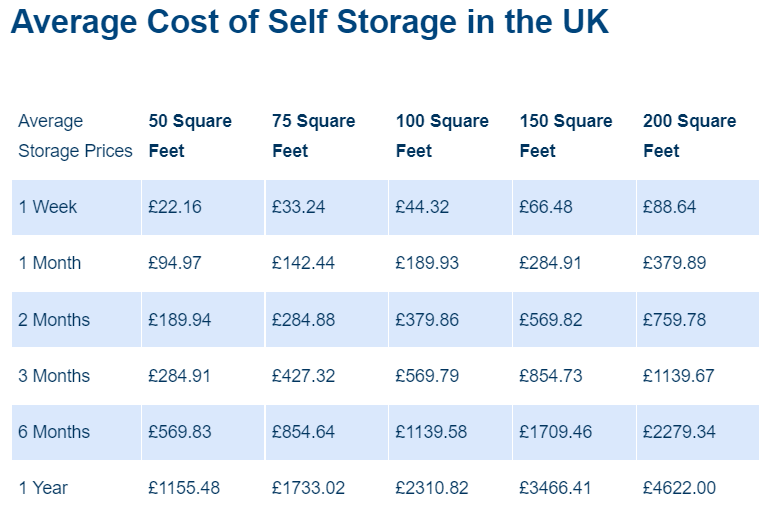The height and width of the screenshot is (516, 760).
Task: Select the £854.73 price cell
Action: pos(551,376)
